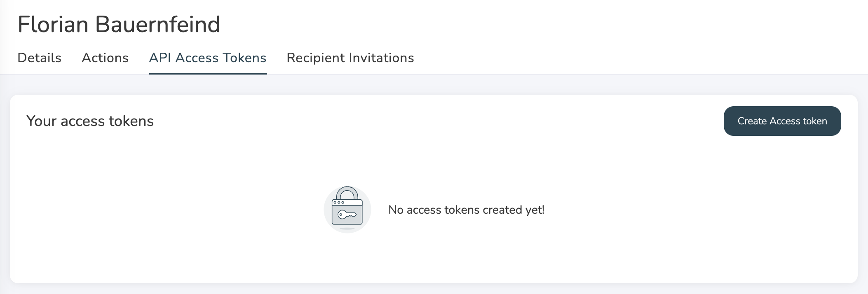The width and height of the screenshot is (868, 294).
Task: Select the API Access Tokens tab
Action: pos(208,58)
